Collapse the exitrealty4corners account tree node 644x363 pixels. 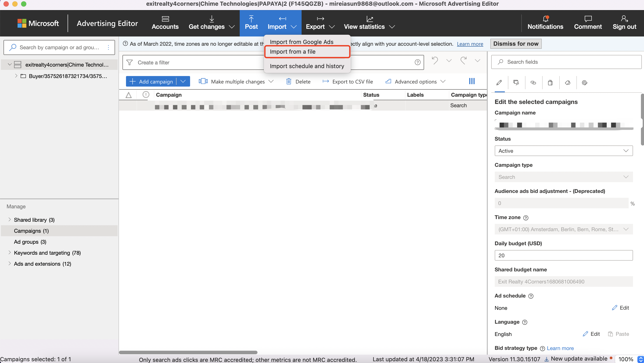pyautogui.click(x=9, y=65)
